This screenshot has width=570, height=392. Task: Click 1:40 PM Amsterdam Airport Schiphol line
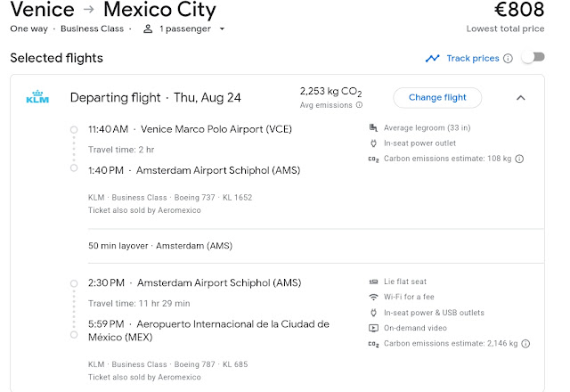coord(194,170)
